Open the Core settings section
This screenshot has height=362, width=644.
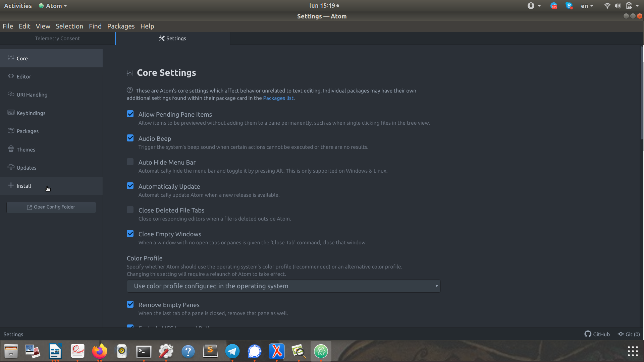coord(51,58)
